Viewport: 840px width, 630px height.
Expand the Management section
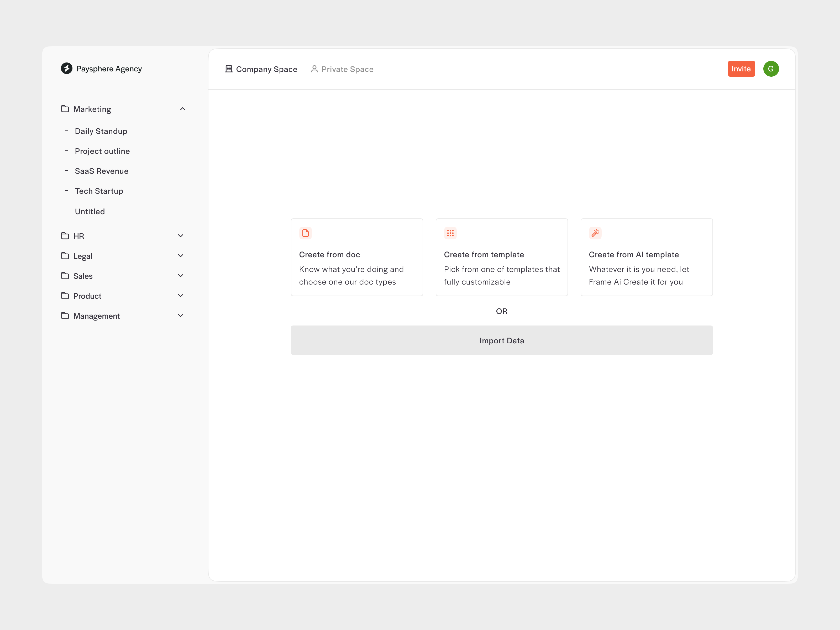point(181,315)
